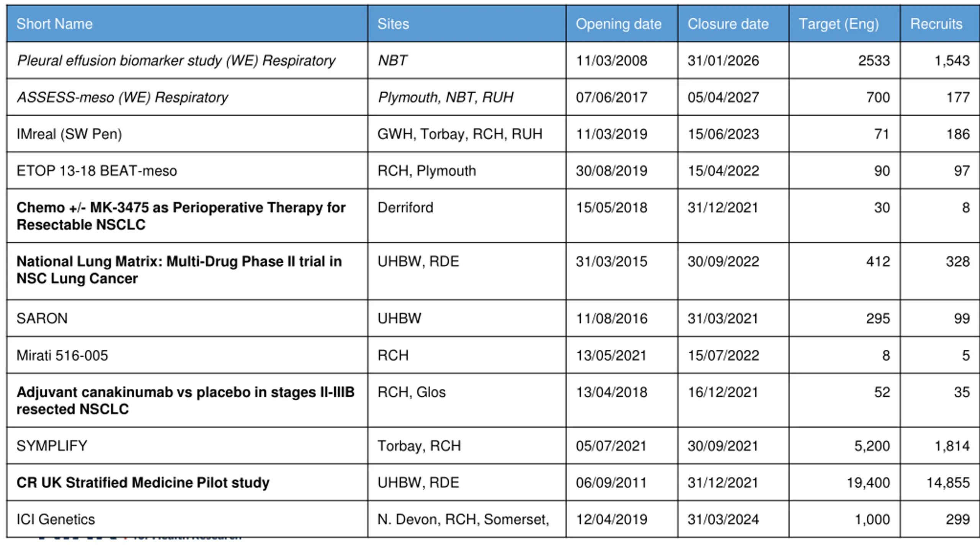Select National Lung Matrix trial name
Image resolution: width=980 pixels, height=551 pixels.
[179, 270]
